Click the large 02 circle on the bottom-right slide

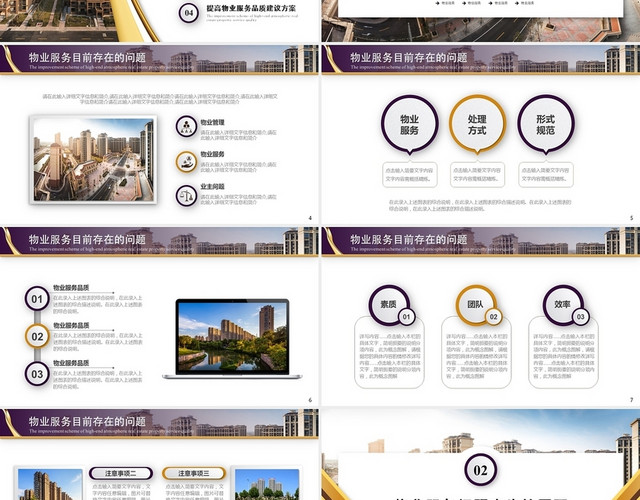point(480,470)
